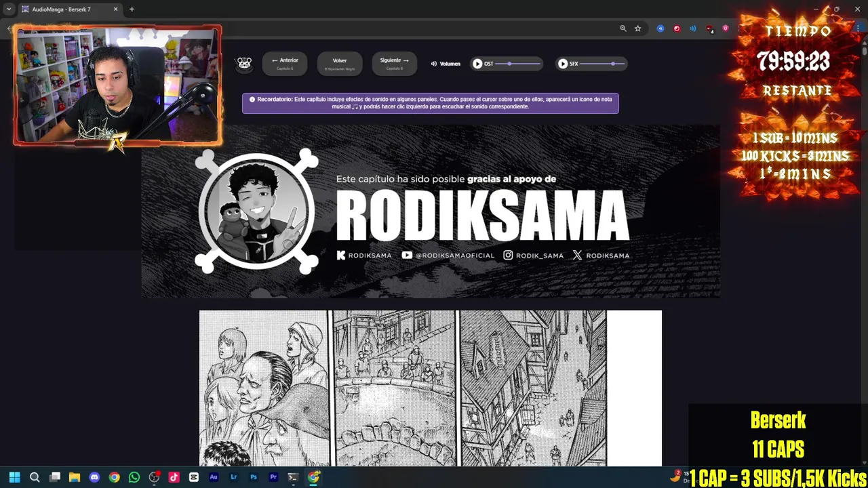Open Chrome's three-dot menu

coord(859,28)
